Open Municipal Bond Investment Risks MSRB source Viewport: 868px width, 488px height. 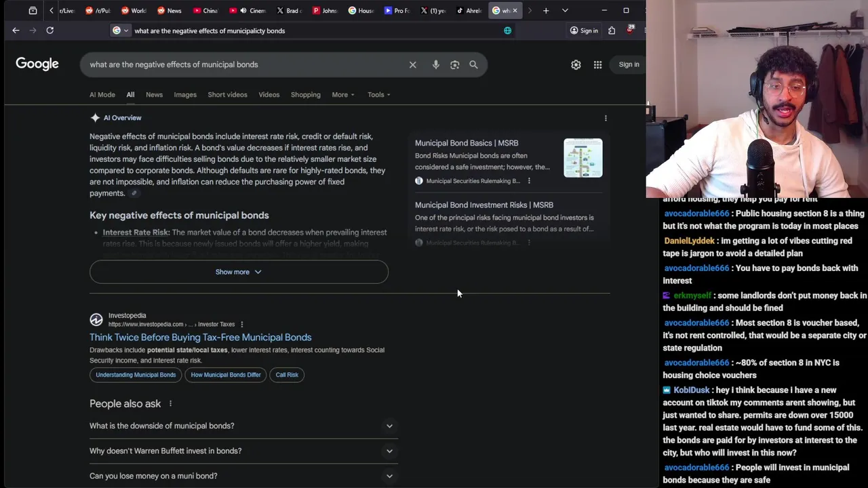click(x=484, y=205)
